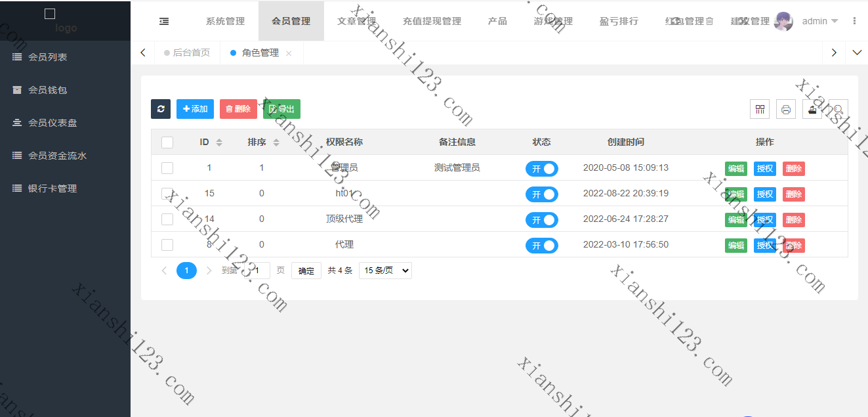Click the search magnifier icon in table toolbar

838,109
